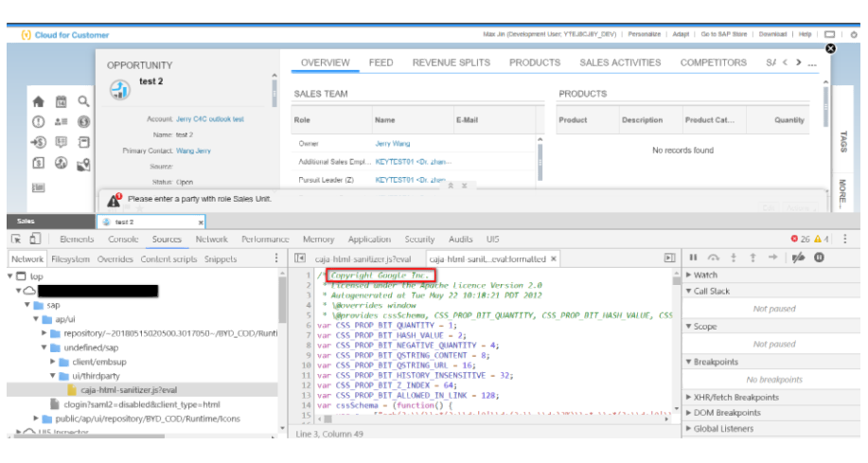Pause script execution in debugger
868x463 pixels.
coord(693,258)
